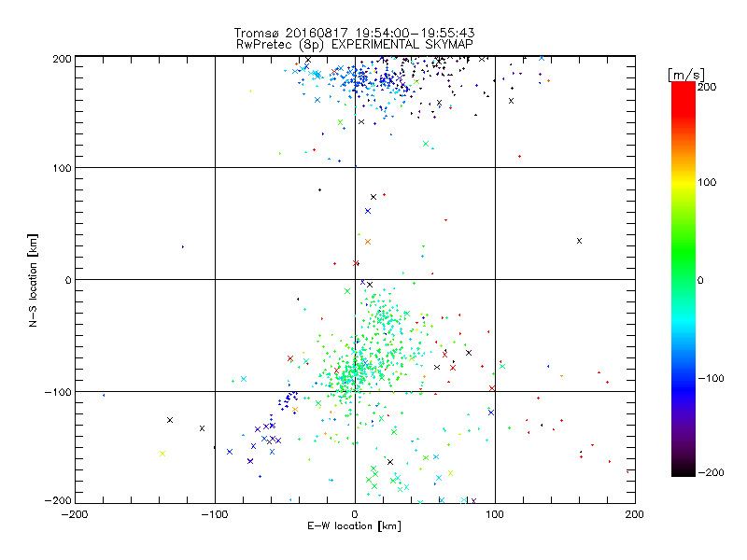Click the '[m/s]' colorbar unit label
The image size is (747, 560).
click(686, 75)
